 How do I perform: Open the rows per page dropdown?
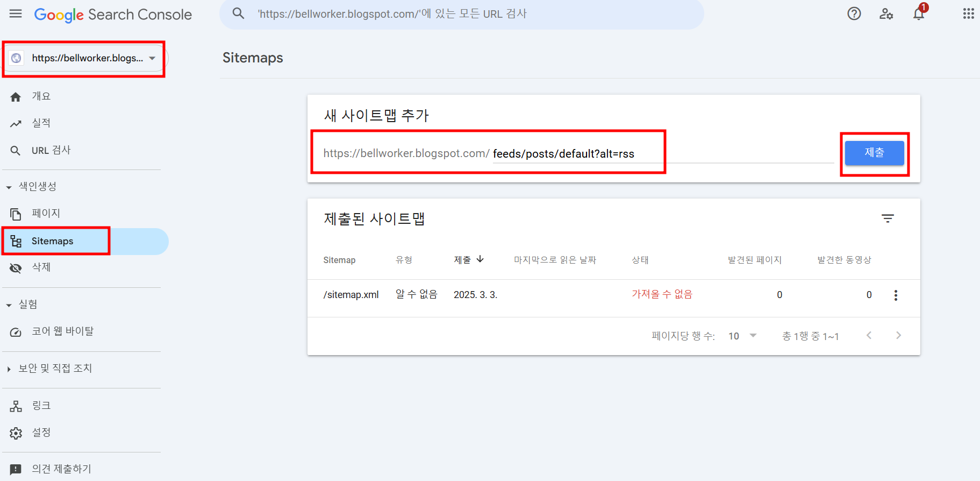(x=742, y=336)
